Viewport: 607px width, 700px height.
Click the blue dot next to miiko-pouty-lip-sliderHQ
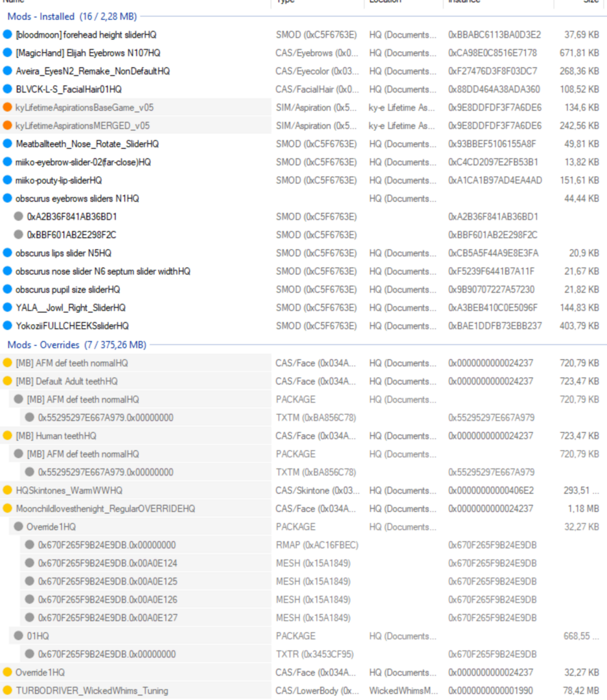coord(7,180)
